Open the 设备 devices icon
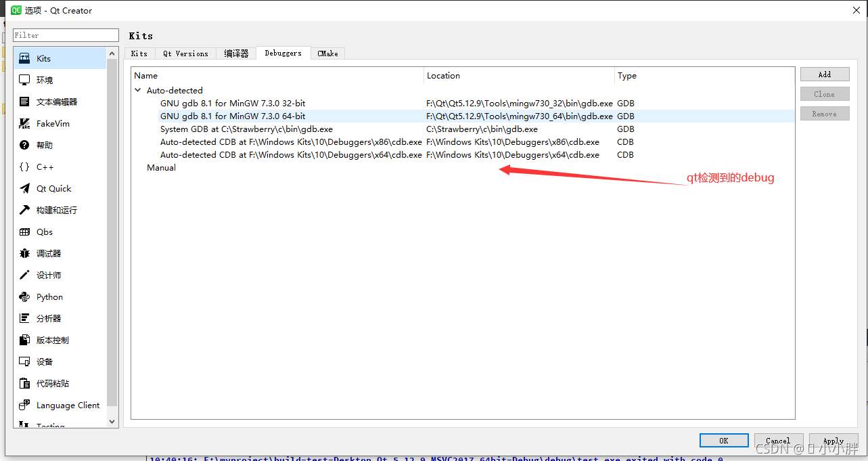This screenshot has width=868, height=461. click(24, 361)
